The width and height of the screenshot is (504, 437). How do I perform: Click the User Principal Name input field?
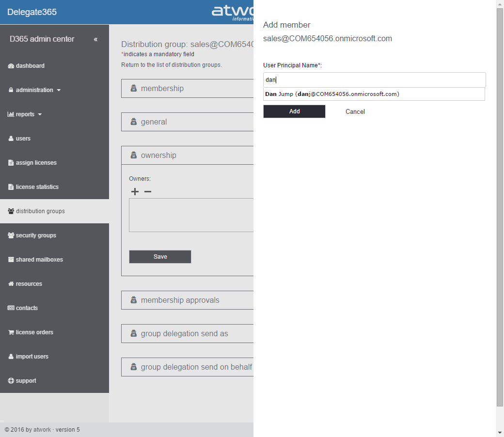click(374, 79)
